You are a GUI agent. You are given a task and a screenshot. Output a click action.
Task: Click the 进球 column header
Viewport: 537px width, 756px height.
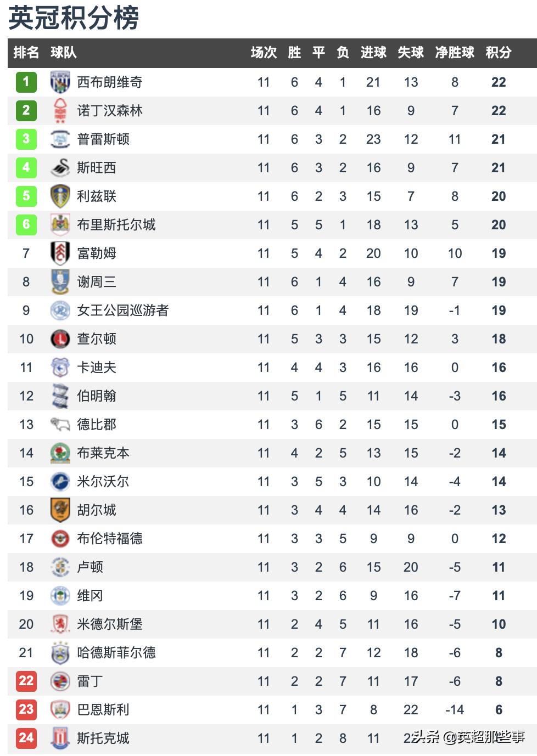tap(373, 53)
